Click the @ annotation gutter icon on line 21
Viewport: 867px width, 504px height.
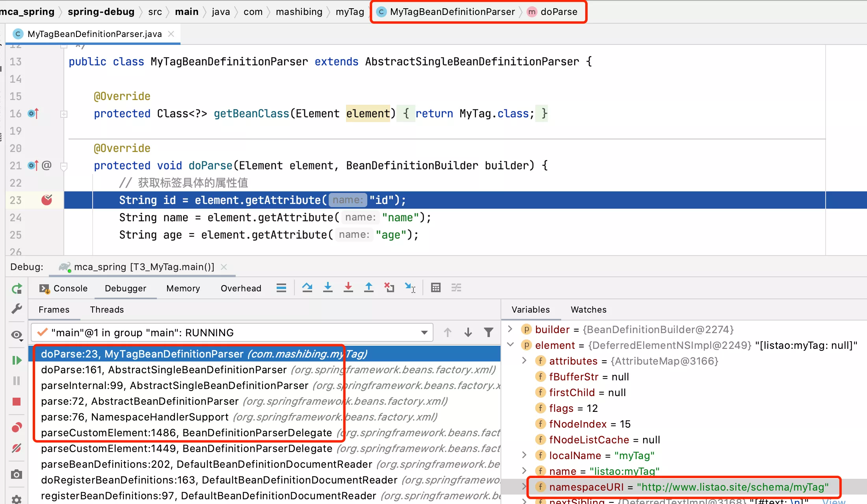[x=47, y=165]
